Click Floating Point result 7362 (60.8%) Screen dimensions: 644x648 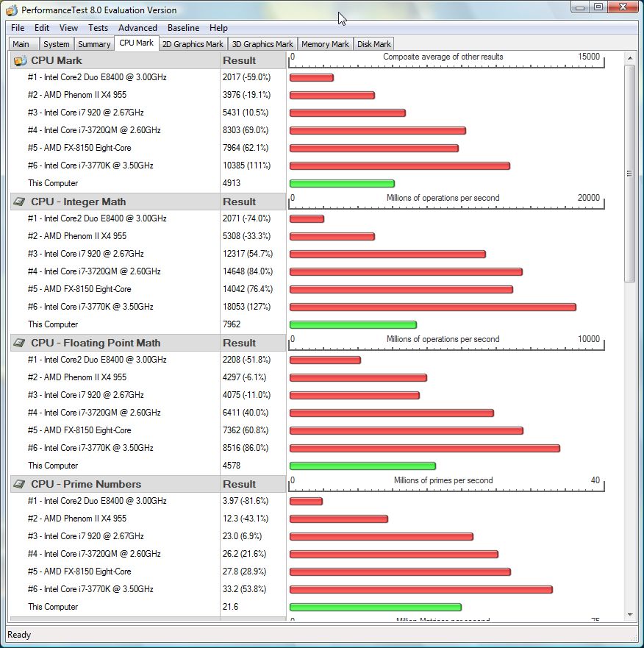(246, 430)
